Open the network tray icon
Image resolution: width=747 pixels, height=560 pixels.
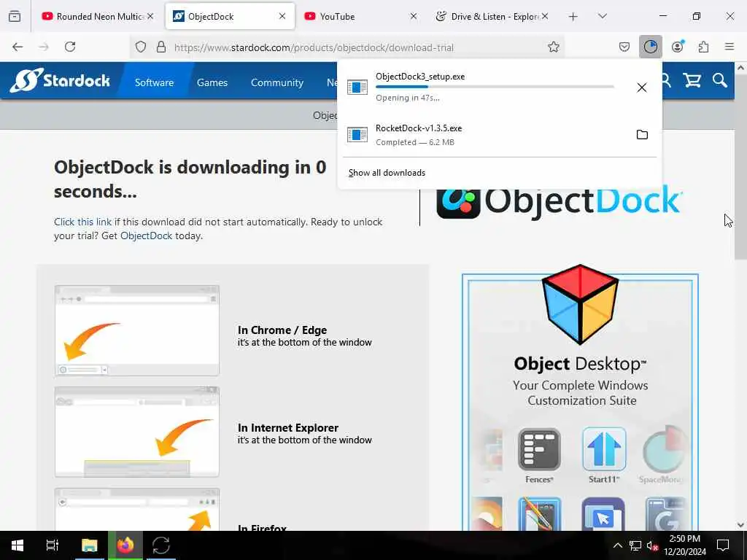pos(635,545)
